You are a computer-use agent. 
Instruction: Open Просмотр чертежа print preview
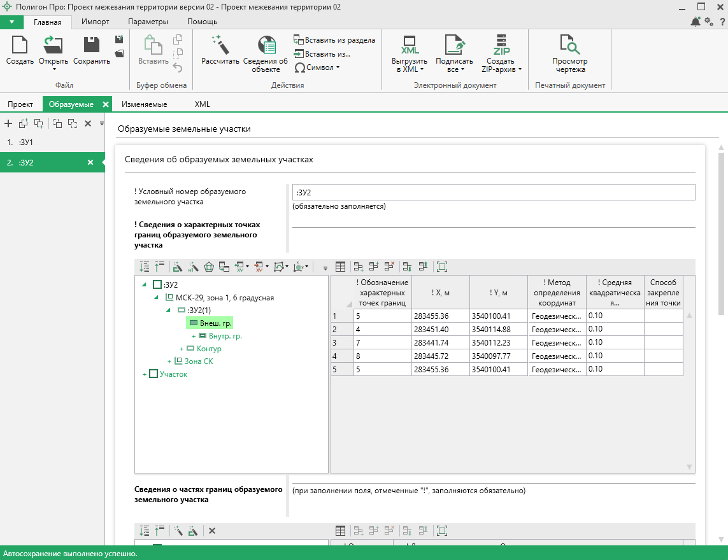tap(569, 46)
